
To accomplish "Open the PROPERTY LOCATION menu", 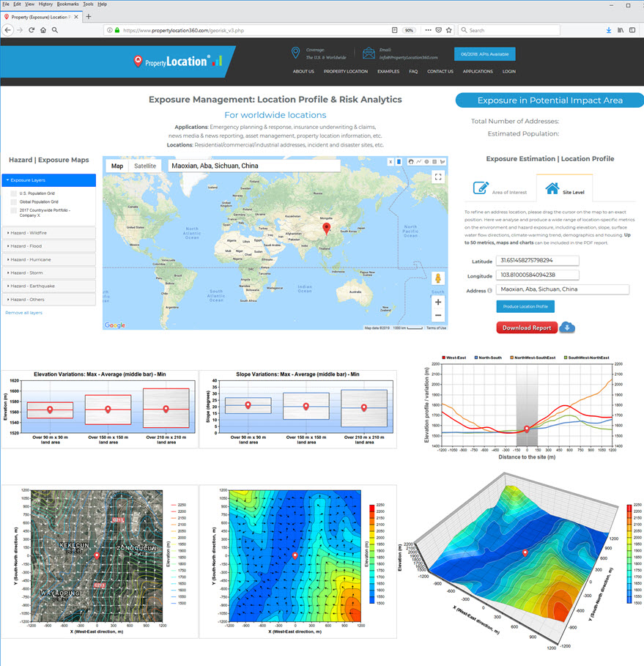I will [345, 71].
